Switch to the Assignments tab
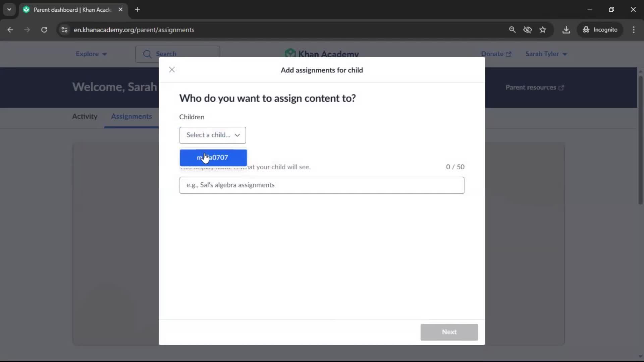Screen dimensions: 644x362 pos(131,116)
